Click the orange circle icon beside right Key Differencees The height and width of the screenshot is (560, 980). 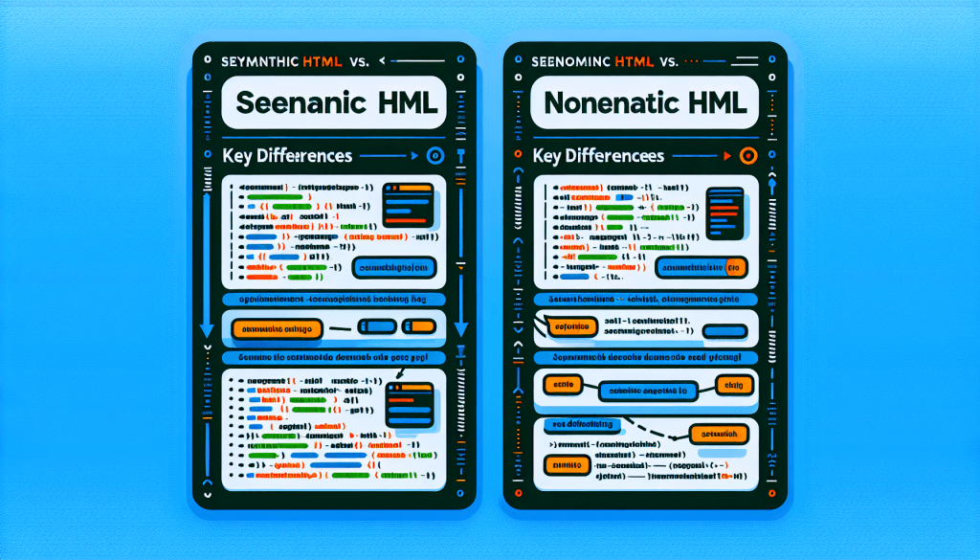click(748, 156)
